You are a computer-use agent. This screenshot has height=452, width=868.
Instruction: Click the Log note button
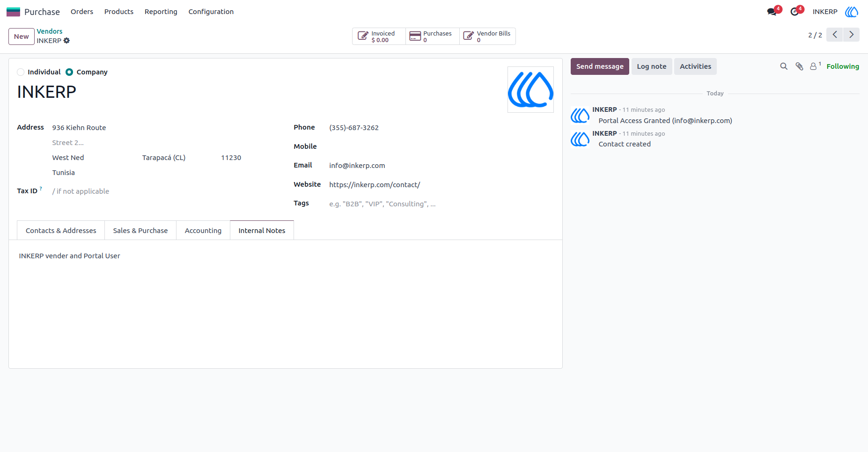click(652, 66)
